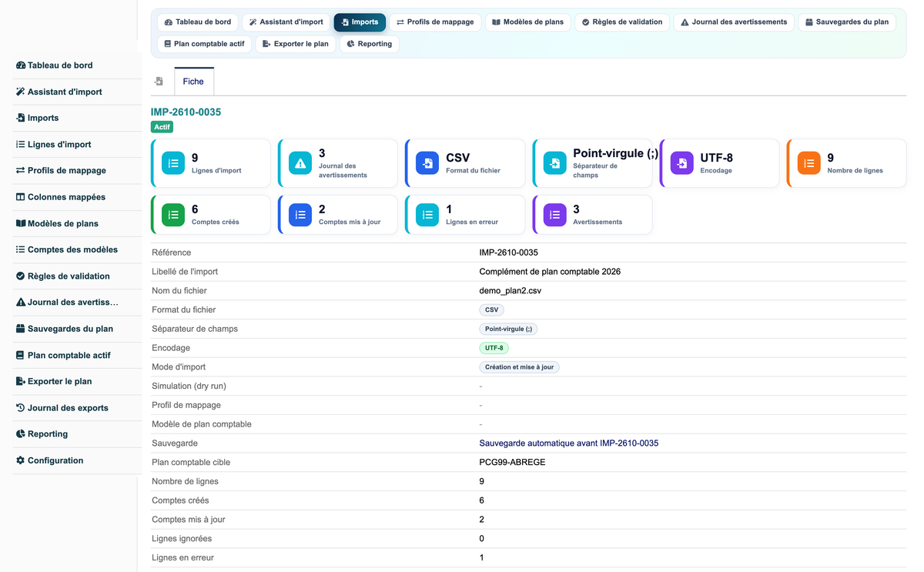Click the book icon beside Modèles de plans in sidebar
This screenshot has height=572, width=924.
[21, 223]
